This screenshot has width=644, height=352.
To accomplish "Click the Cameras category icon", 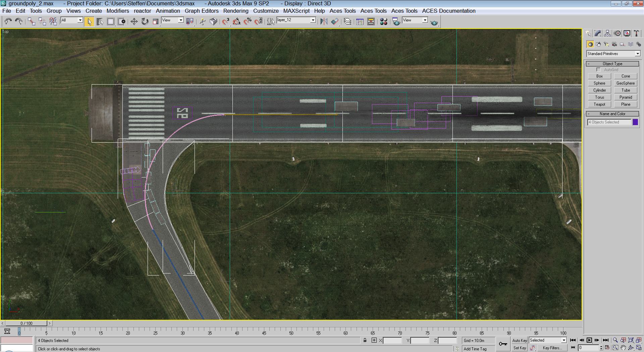I will (x=614, y=44).
